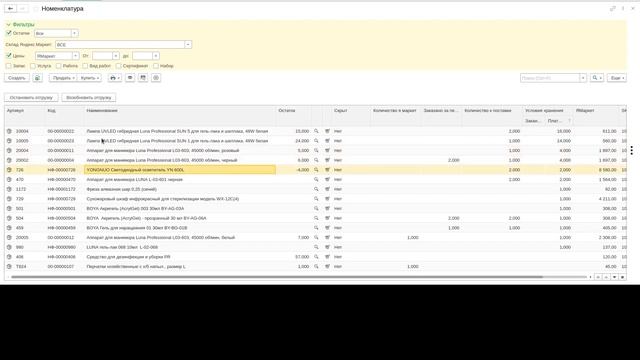Open the magnifier search options menu
Screen dimensions: 640x360
[x=597, y=78]
